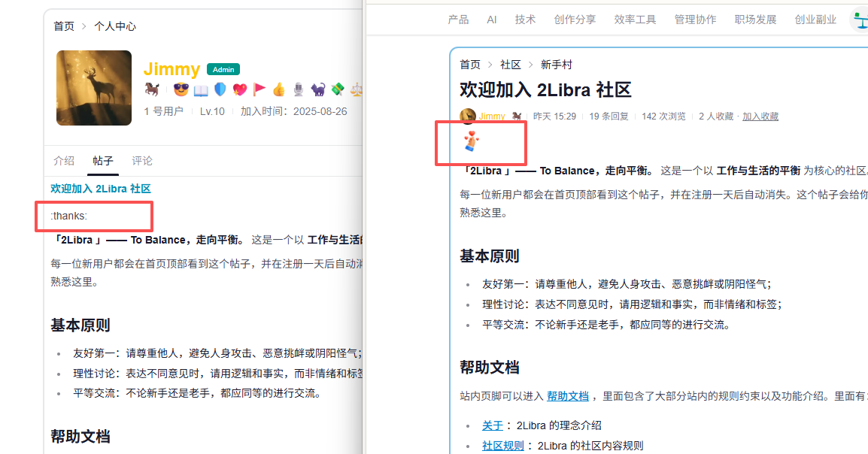Open the 帮助文档 link in the post
The width and height of the screenshot is (868, 454).
point(567,396)
